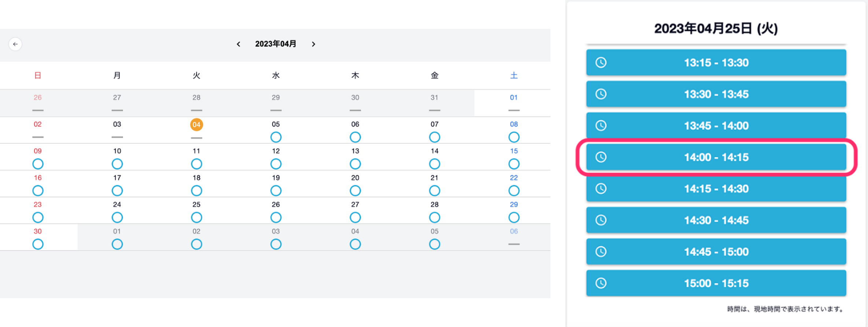Screen dimensions: 868x327
Task: Select the date number 18 in calendar
Action: pyautogui.click(x=196, y=178)
